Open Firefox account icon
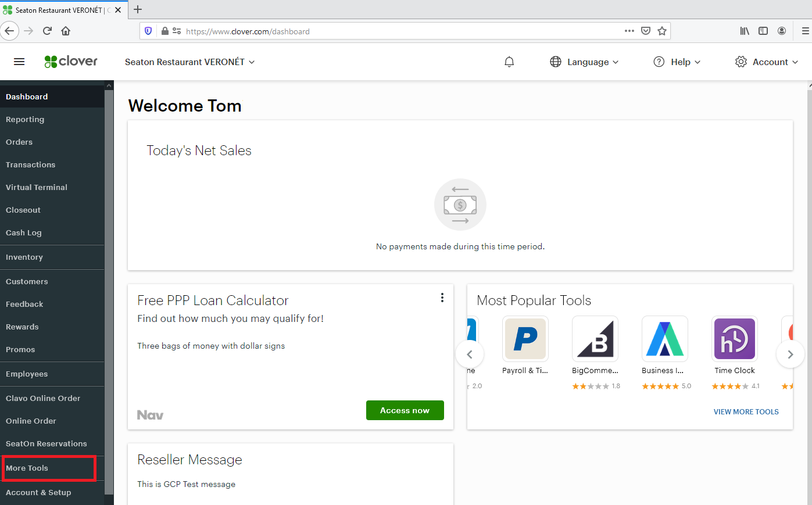This screenshot has height=505, width=812. pos(782,31)
